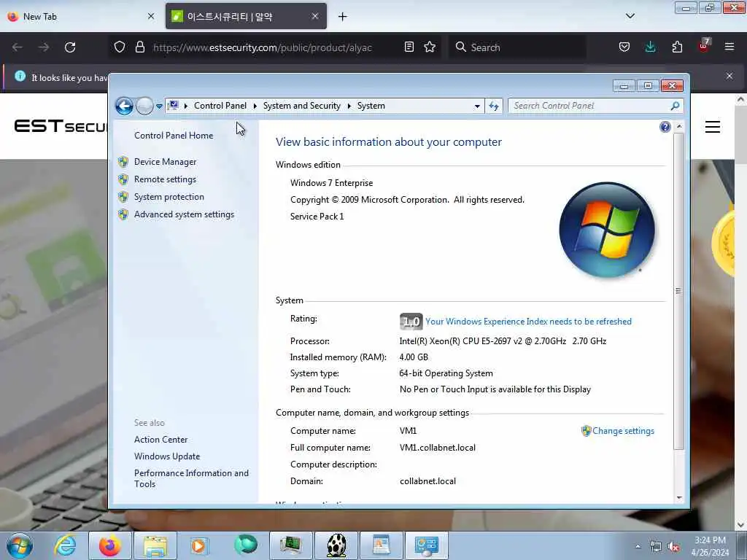
Task: Open Save to Pocket icon
Action: 624,47
